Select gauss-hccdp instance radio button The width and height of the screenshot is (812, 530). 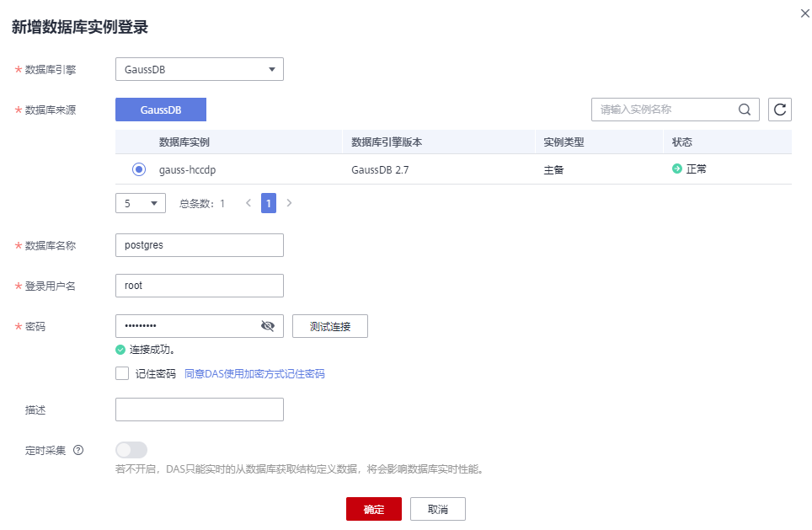pyautogui.click(x=139, y=169)
